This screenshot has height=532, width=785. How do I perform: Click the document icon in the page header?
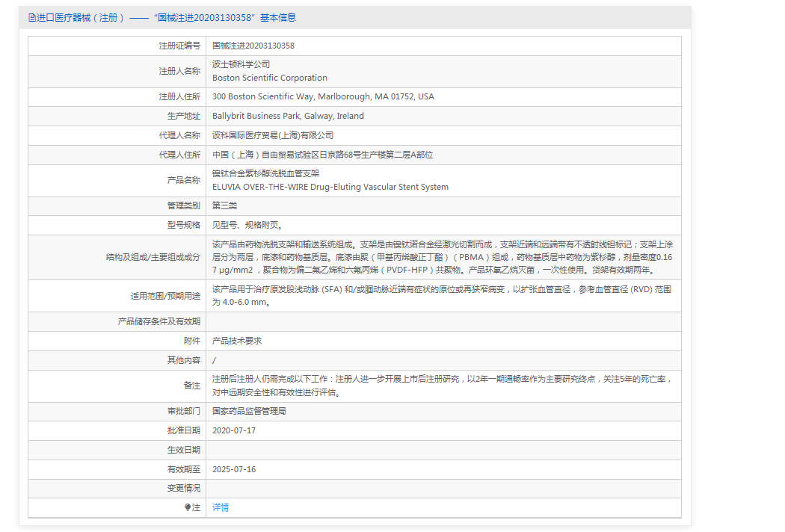(33, 18)
